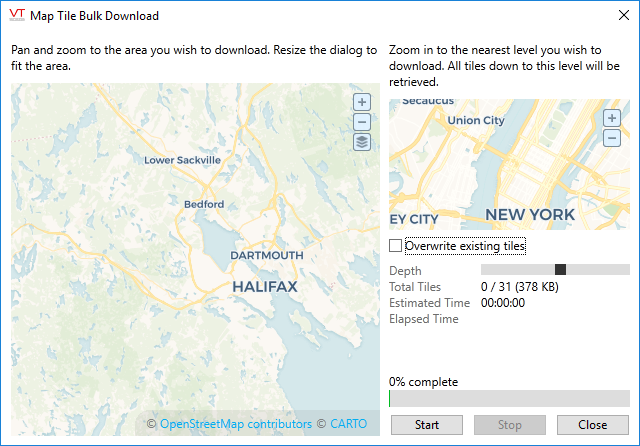
Task: Close the Map Tile Bulk Download window
Action: pyautogui.click(x=616, y=16)
